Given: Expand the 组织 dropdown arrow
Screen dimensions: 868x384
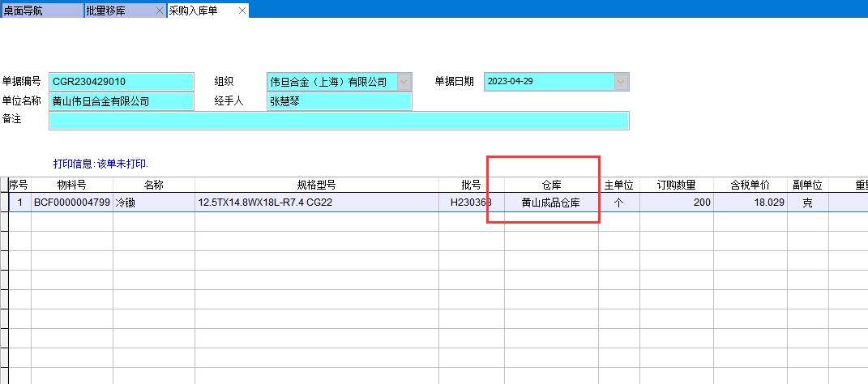Looking at the screenshot, I should pos(404,82).
